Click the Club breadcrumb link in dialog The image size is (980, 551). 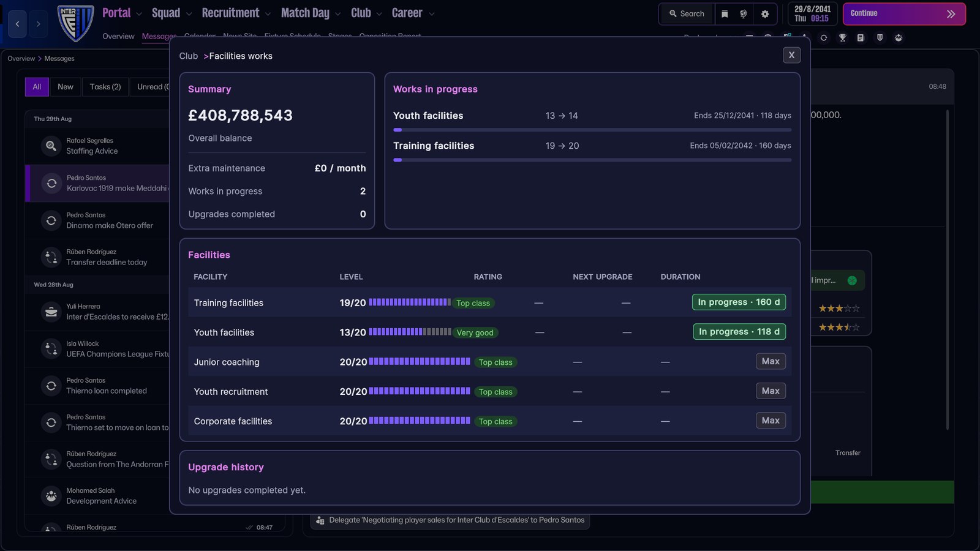click(x=189, y=56)
